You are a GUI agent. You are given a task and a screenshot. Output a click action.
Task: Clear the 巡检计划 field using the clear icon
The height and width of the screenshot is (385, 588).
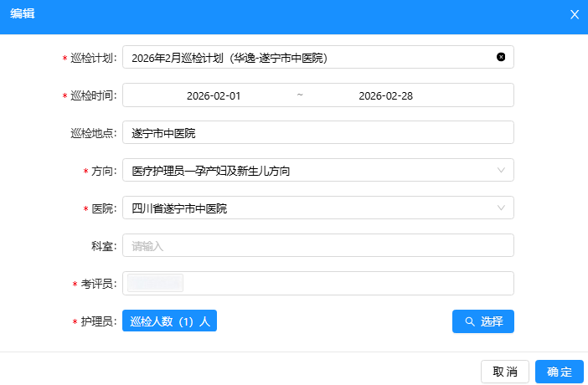click(x=501, y=57)
